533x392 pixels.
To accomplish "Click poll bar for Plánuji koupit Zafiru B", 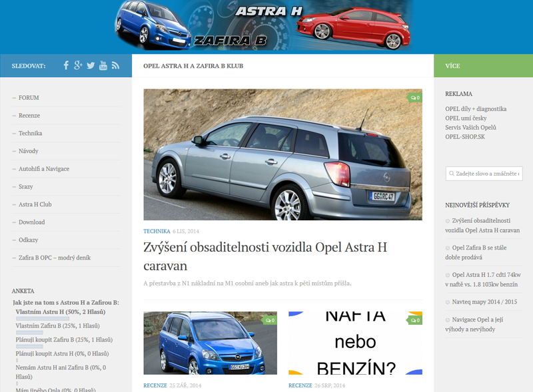I will pos(29,347).
